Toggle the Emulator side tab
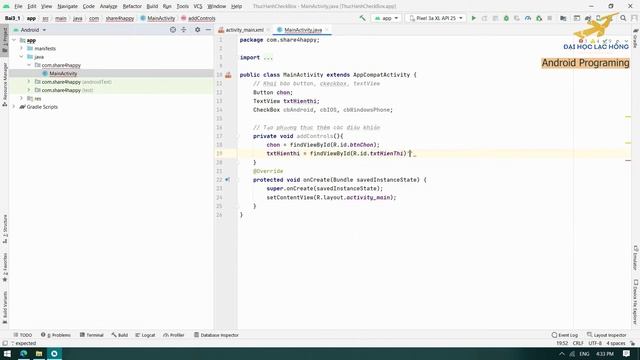 (636, 258)
